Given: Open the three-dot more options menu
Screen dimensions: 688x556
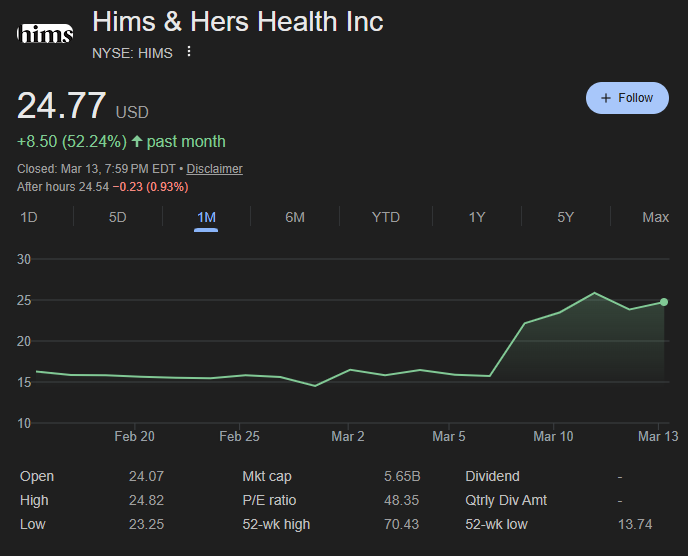Looking at the screenshot, I should click(x=189, y=52).
